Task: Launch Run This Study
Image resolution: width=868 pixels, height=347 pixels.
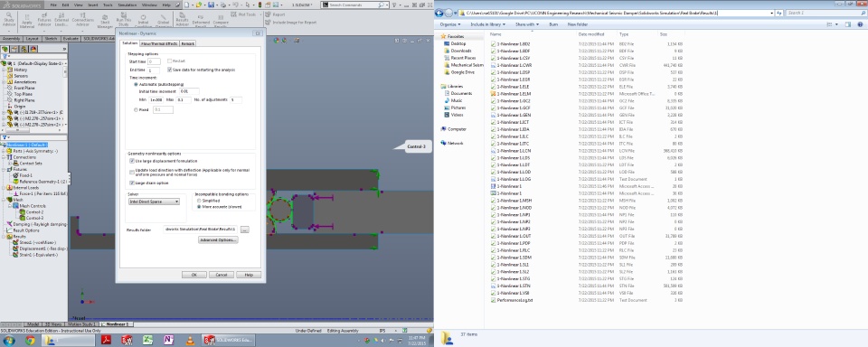Action: click(x=124, y=22)
